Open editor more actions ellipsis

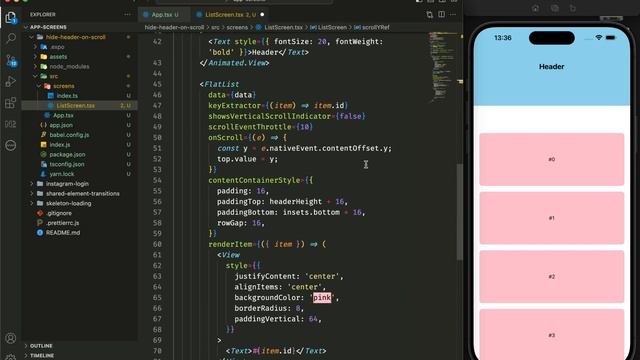(x=453, y=15)
